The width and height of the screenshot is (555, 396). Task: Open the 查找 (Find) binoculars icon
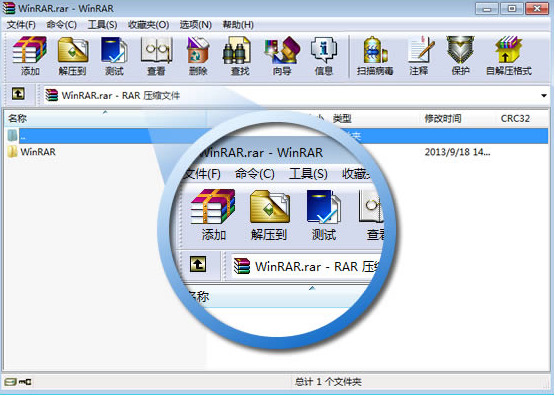pyautogui.click(x=240, y=56)
